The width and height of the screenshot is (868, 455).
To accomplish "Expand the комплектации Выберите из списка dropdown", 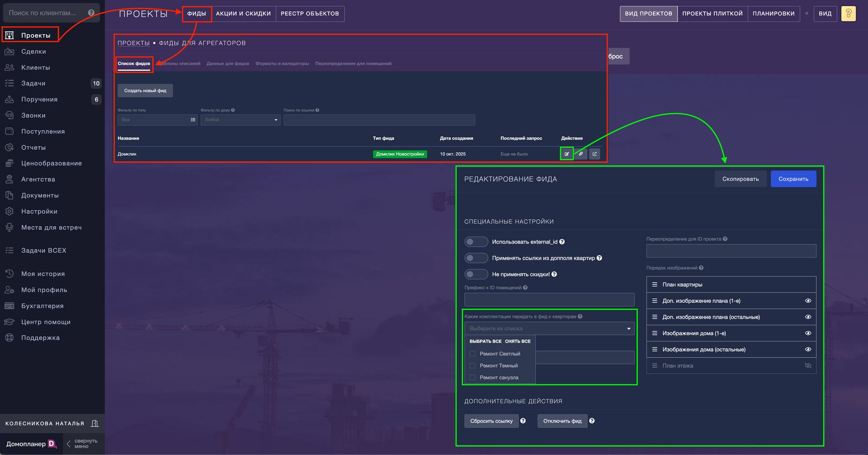I will 549,329.
